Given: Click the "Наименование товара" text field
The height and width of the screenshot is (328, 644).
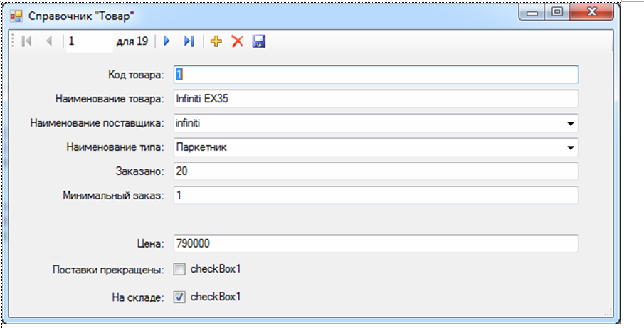Looking at the screenshot, I should [x=375, y=99].
